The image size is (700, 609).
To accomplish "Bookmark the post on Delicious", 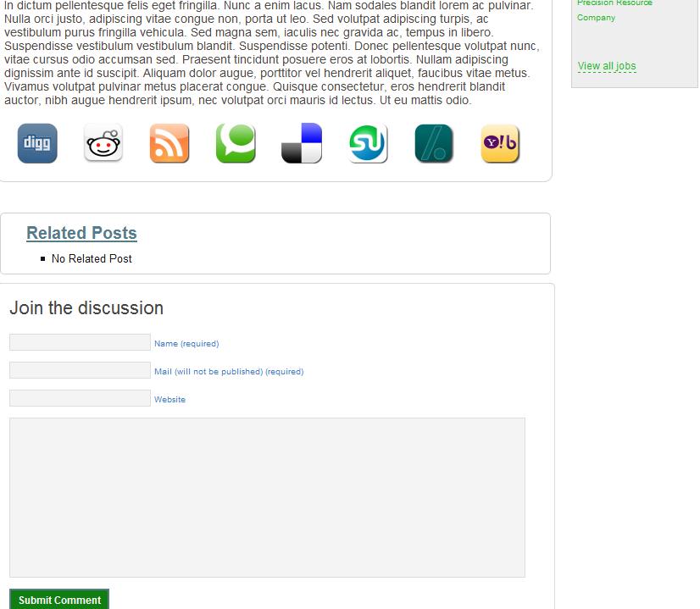I will point(302,143).
